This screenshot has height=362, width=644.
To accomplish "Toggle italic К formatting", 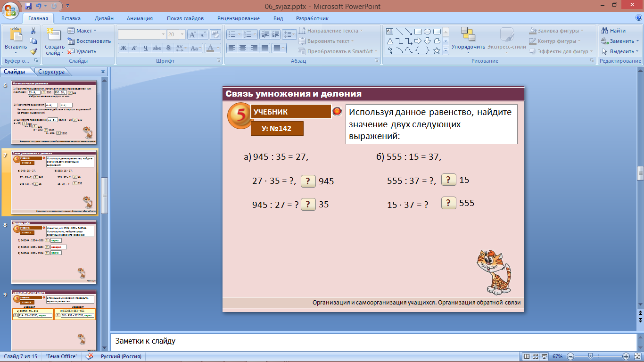I will (x=134, y=48).
